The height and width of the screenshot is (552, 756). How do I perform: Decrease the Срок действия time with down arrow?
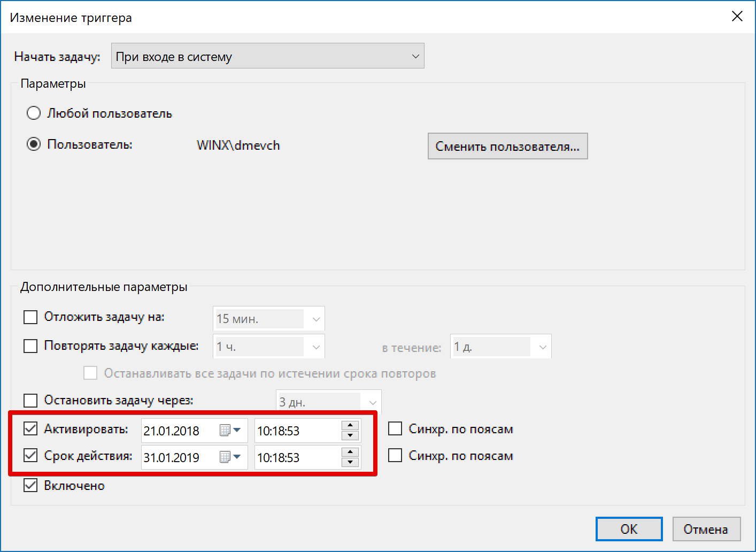tap(350, 462)
